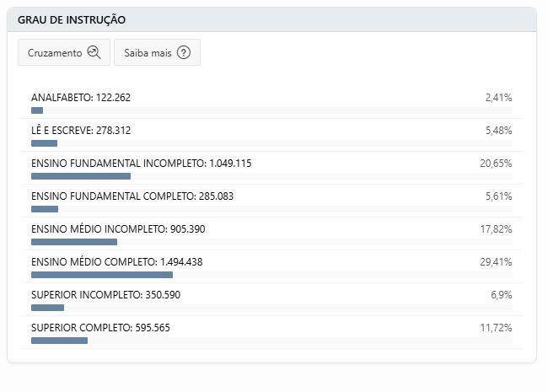
Task: Click the GRAU DE INSTRUÇÃO panel header
Action: point(272,19)
